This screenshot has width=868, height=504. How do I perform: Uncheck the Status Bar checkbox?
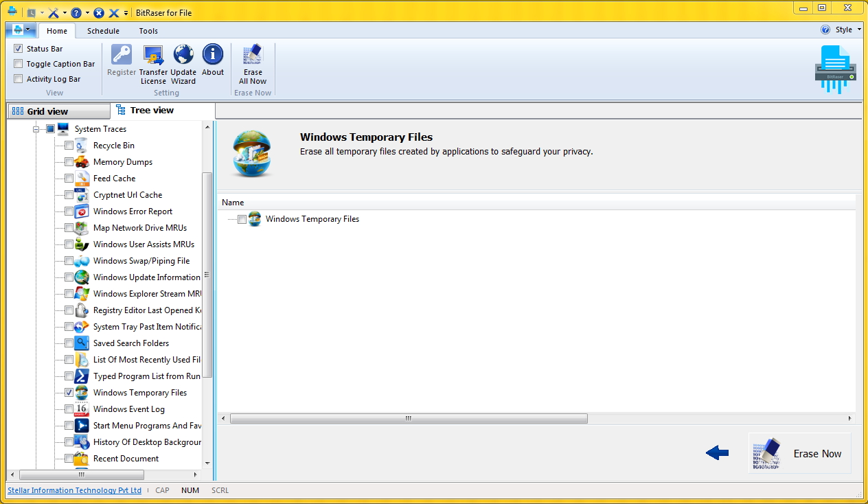coord(19,49)
